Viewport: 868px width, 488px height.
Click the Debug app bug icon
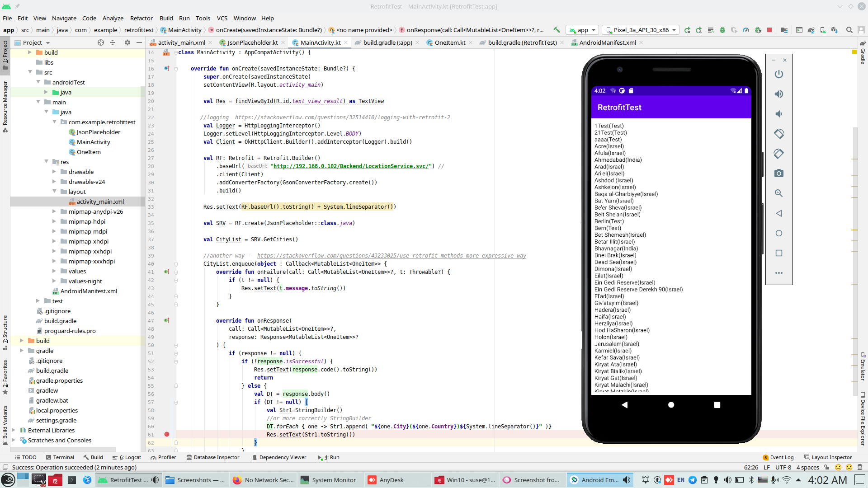722,30
